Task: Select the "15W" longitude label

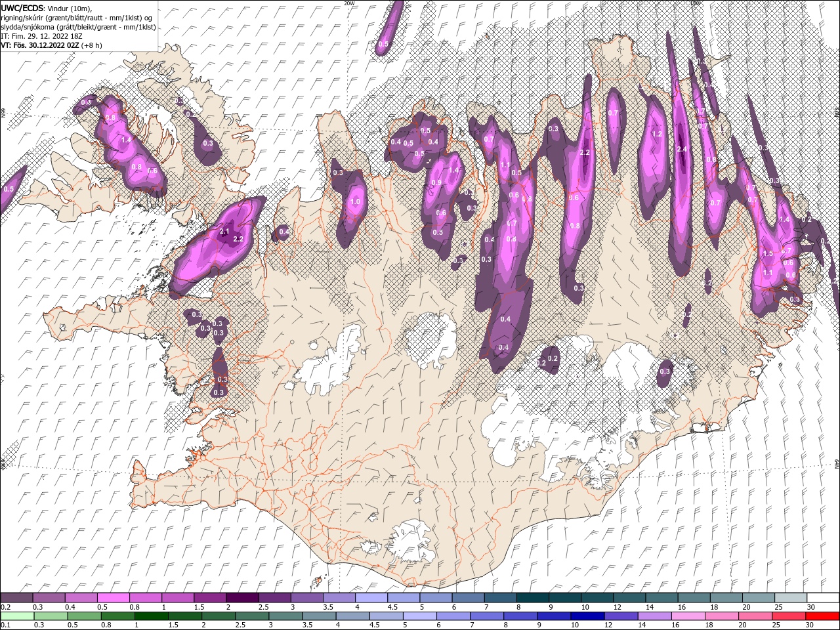Action: pos(696,3)
